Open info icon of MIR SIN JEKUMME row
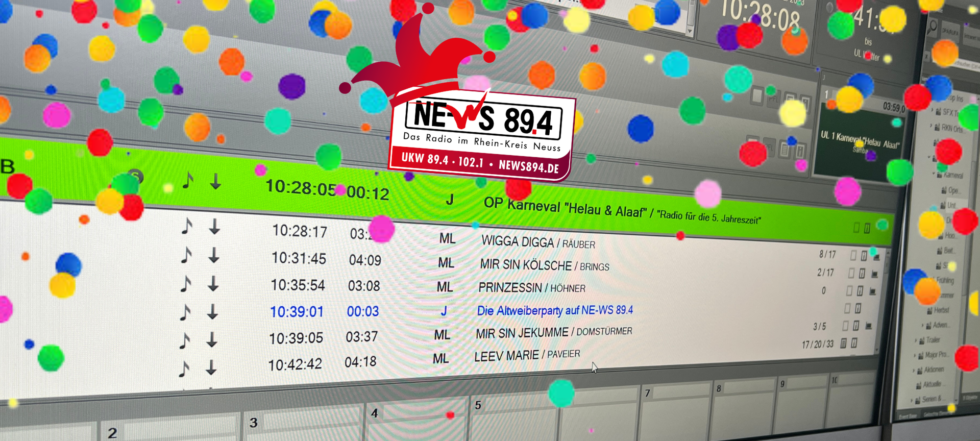Screen dimensions: 980x441 click(x=856, y=326)
